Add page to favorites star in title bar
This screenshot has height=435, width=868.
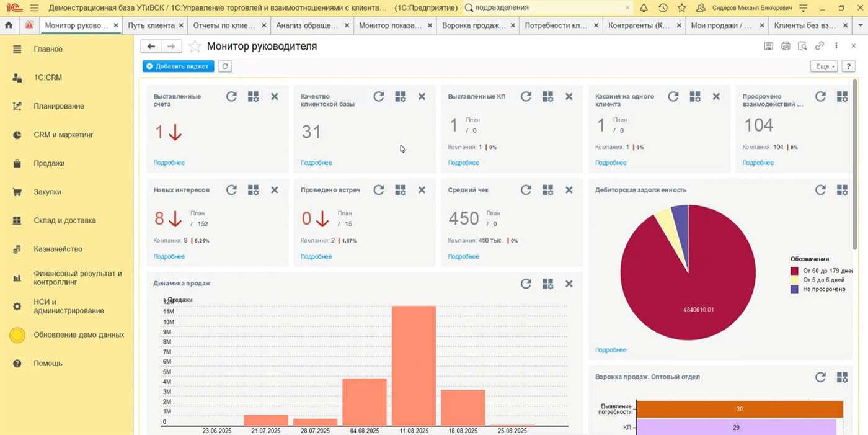pyautogui.click(x=682, y=8)
